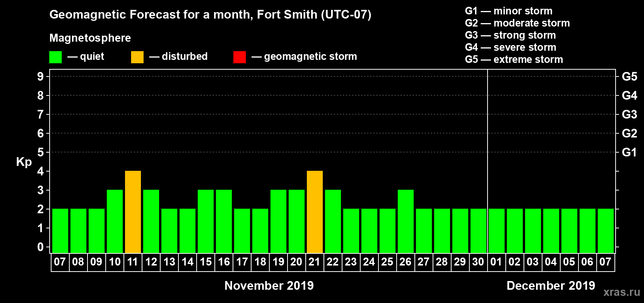Click the date cell 16

coord(224,262)
